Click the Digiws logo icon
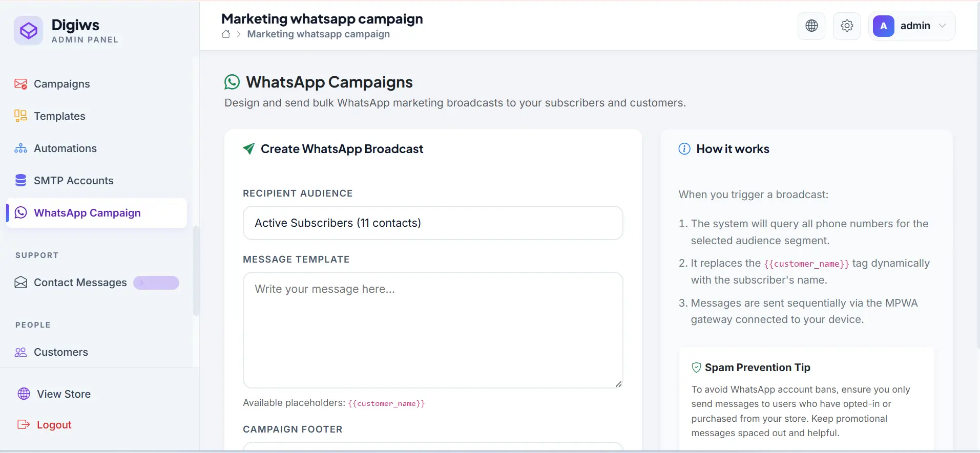 29,31
